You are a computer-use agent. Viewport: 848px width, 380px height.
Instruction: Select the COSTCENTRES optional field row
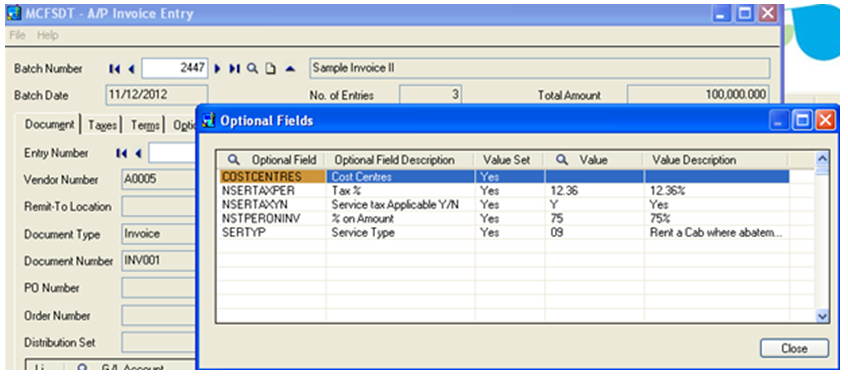click(504, 177)
